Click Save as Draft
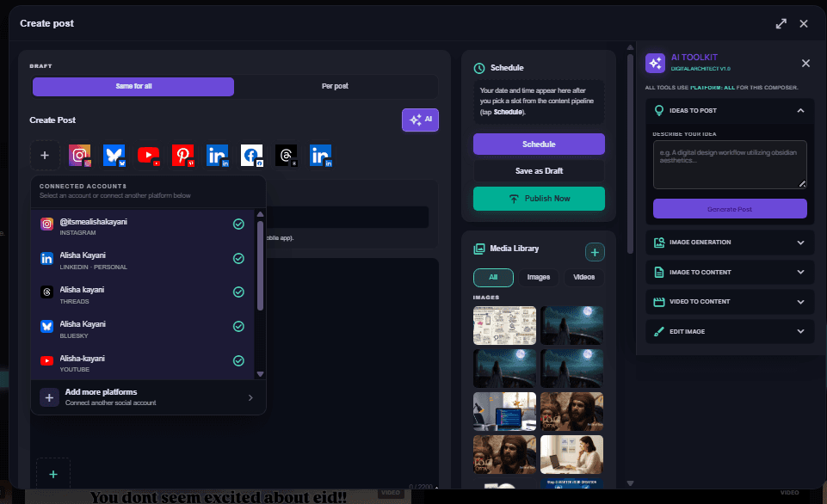Image resolution: width=827 pixels, height=504 pixels. pyautogui.click(x=539, y=171)
